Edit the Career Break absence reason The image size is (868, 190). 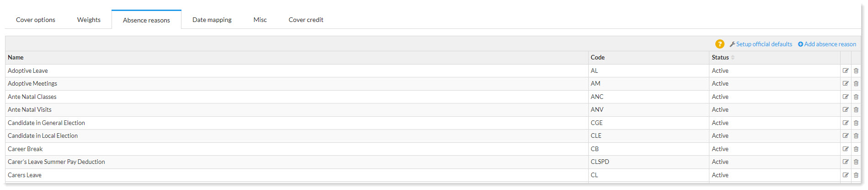pyautogui.click(x=846, y=149)
